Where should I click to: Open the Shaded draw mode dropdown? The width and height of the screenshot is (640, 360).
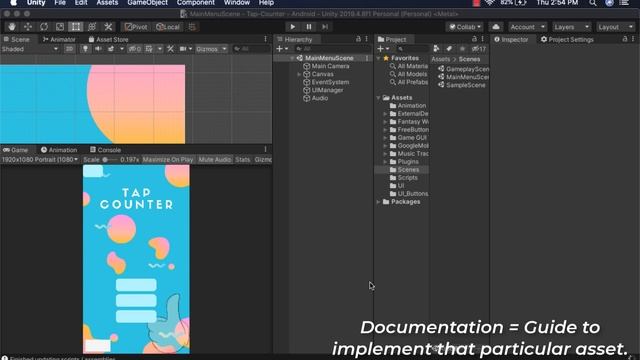[x=30, y=49]
